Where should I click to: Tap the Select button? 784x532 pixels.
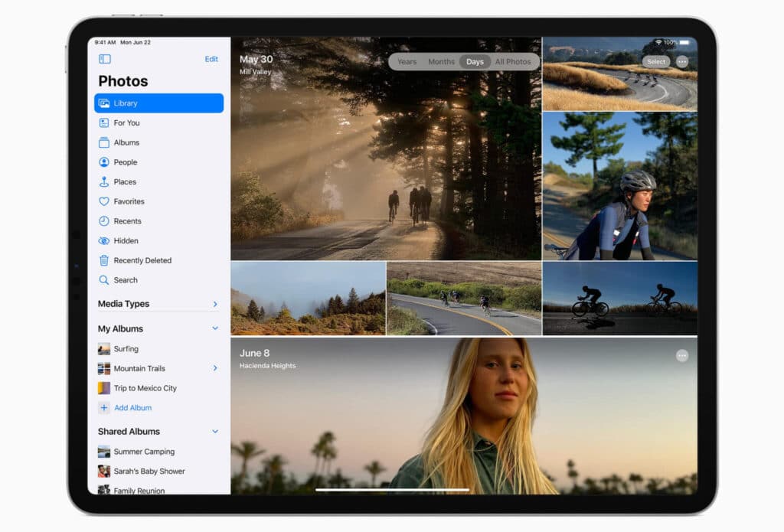656,61
